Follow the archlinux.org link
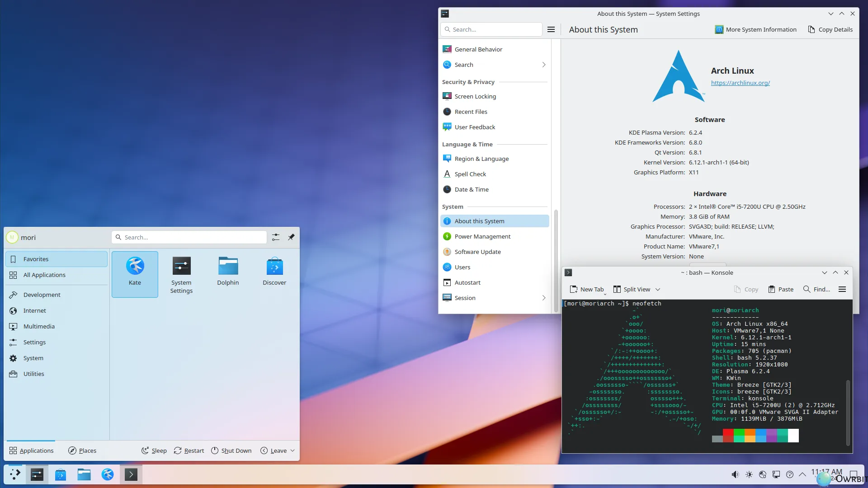Image resolution: width=868 pixels, height=488 pixels. pos(740,83)
